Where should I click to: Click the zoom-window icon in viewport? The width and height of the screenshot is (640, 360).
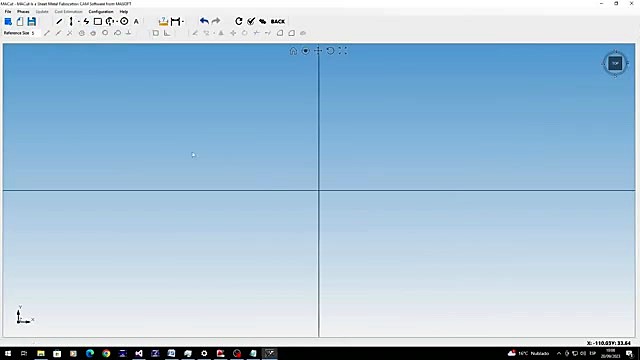point(305,51)
